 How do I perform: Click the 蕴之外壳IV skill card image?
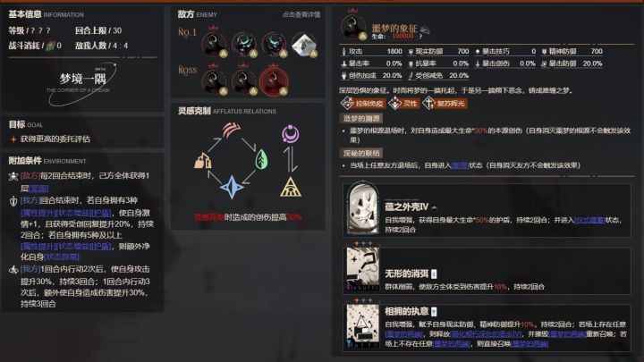tap(363, 208)
